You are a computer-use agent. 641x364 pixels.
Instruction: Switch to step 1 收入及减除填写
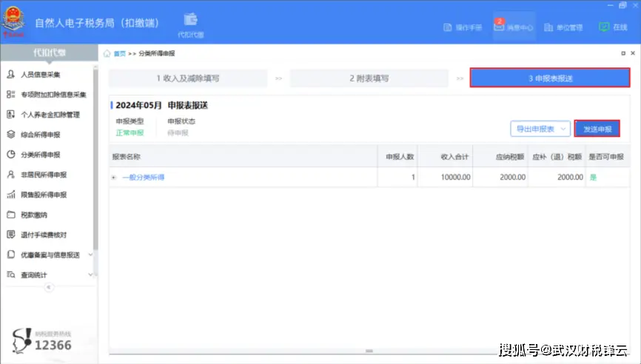(x=187, y=78)
